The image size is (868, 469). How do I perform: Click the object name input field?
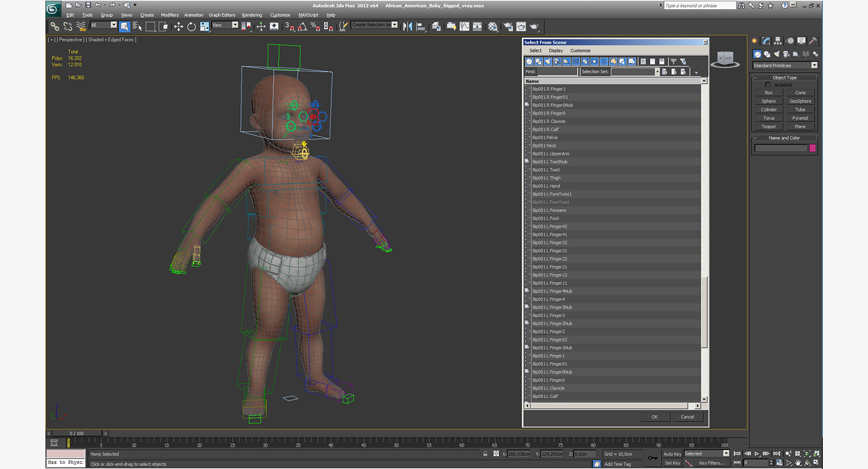point(781,148)
